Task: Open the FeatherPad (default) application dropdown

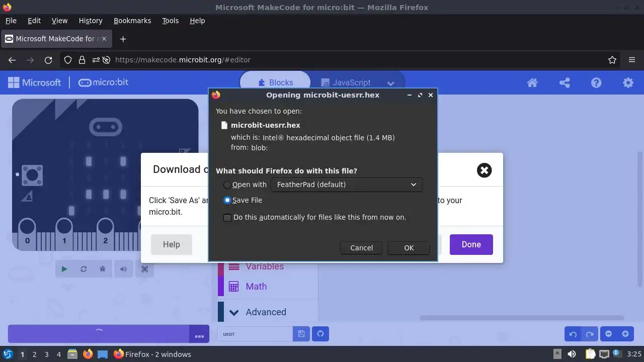Action: point(347,185)
